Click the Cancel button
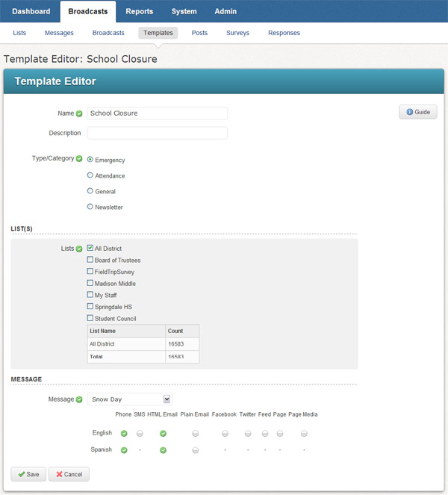 (x=69, y=474)
